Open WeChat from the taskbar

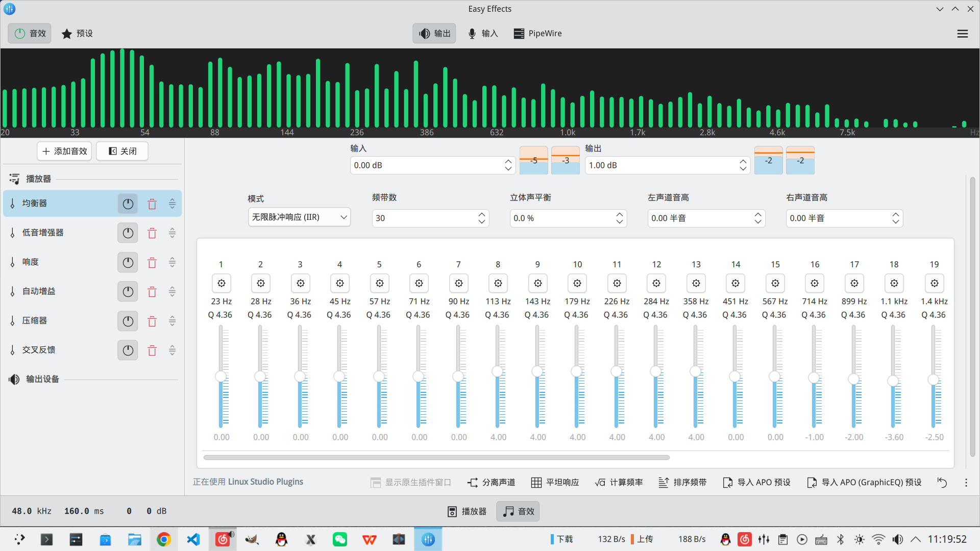(340, 539)
